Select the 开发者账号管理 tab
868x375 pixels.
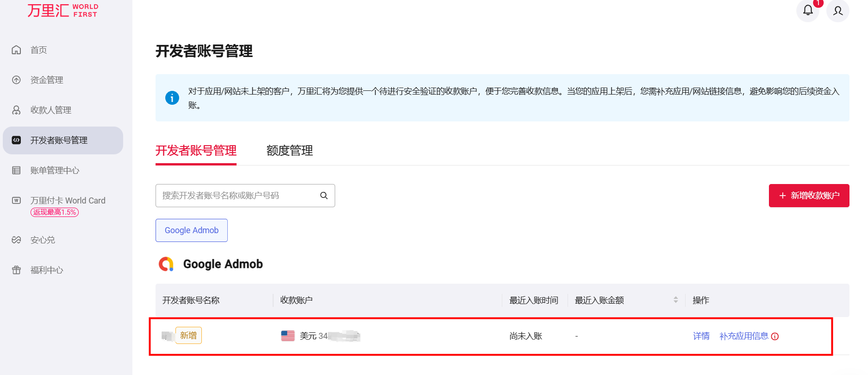point(196,151)
